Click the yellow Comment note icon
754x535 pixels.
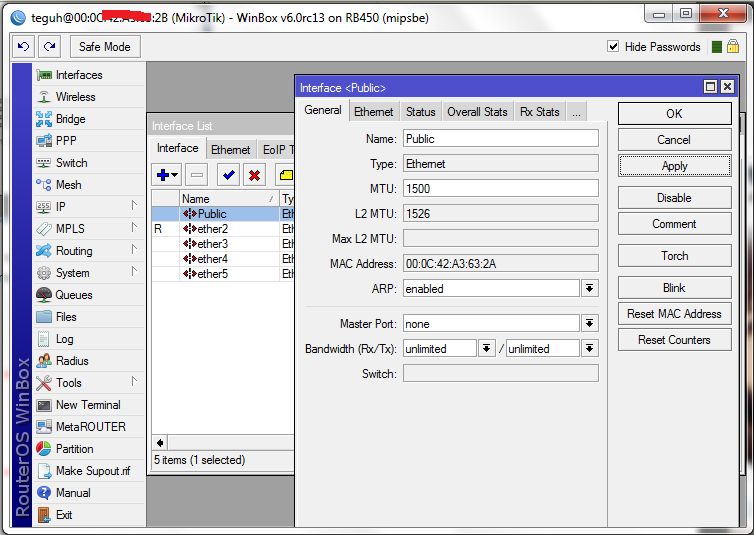(286, 175)
